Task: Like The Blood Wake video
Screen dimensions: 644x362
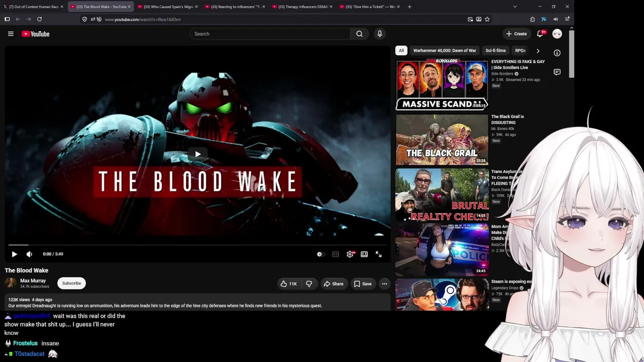Action: (288, 284)
